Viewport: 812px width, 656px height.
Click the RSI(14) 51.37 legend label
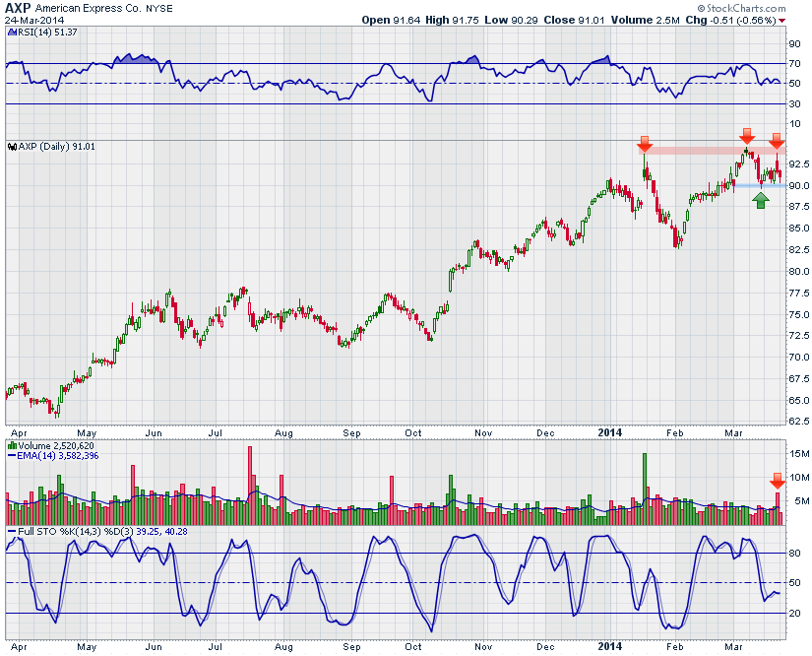tap(47, 33)
